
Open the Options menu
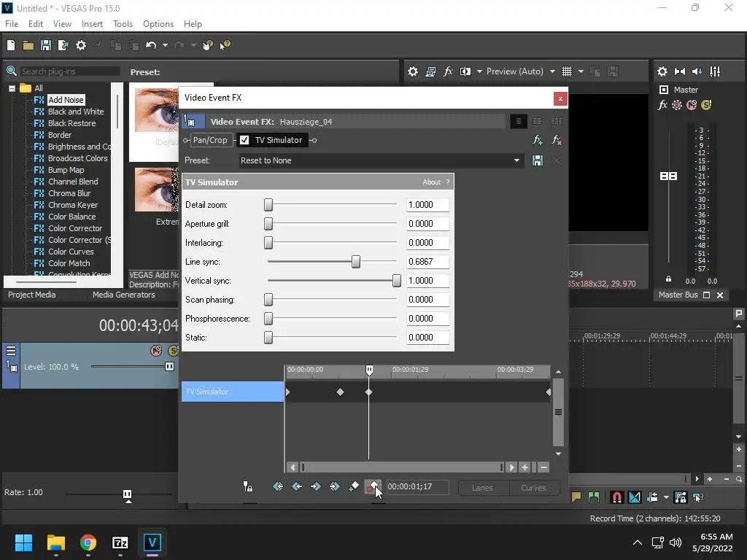[x=158, y=24]
